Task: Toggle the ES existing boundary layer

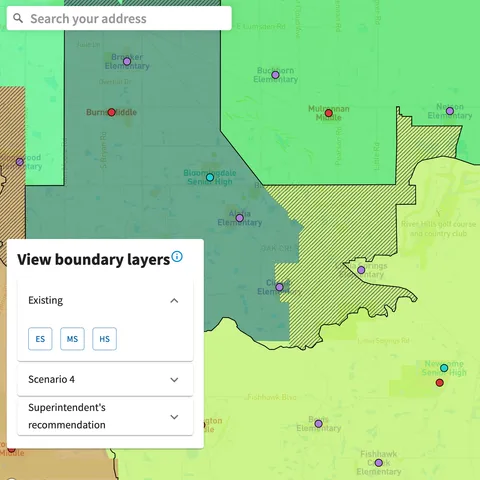Action: click(40, 339)
